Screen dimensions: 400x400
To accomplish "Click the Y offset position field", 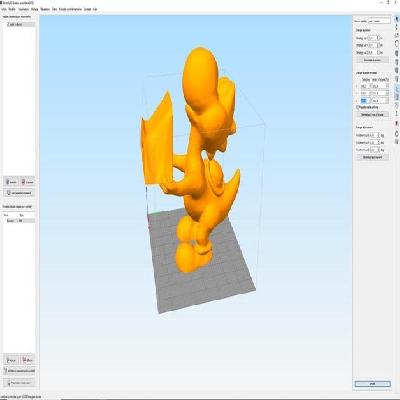I will [x=373, y=45].
